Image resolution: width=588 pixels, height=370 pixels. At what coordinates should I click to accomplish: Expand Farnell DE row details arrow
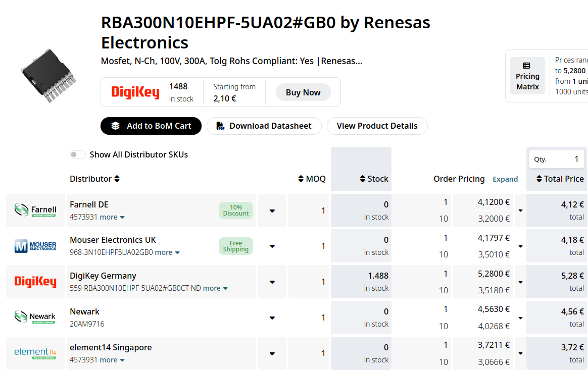coord(272,210)
